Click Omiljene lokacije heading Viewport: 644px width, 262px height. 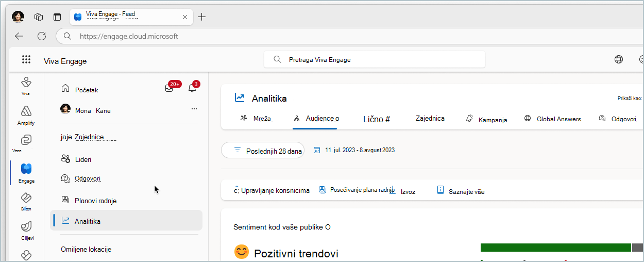tap(86, 249)
